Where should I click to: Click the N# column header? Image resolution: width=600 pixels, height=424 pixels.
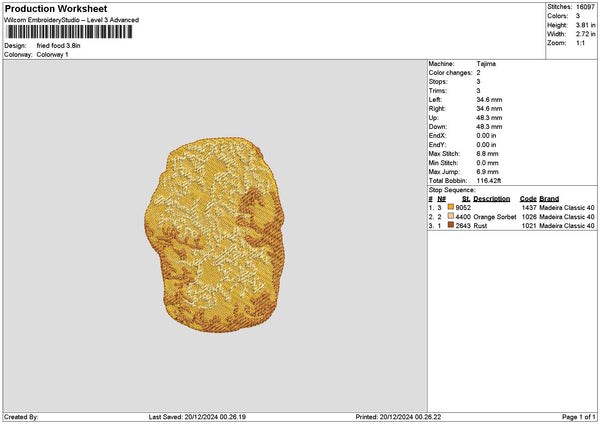(442, 199)
